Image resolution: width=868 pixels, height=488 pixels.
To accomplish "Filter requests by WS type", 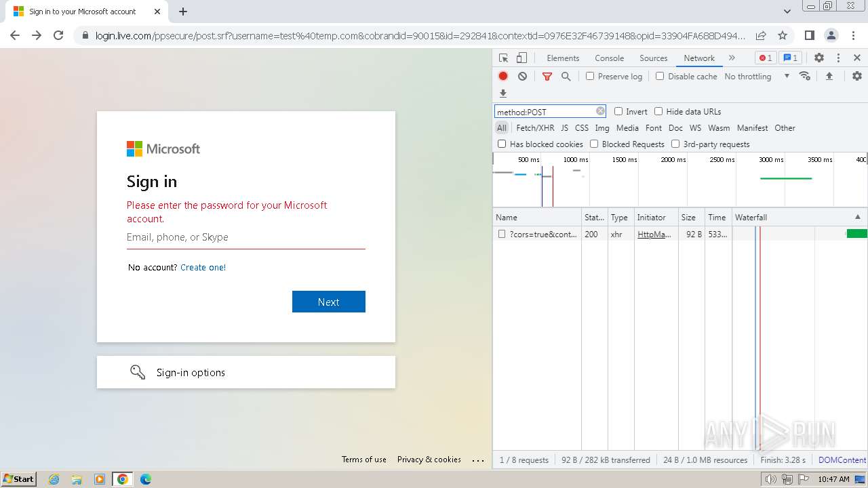I will click(695, 128).
